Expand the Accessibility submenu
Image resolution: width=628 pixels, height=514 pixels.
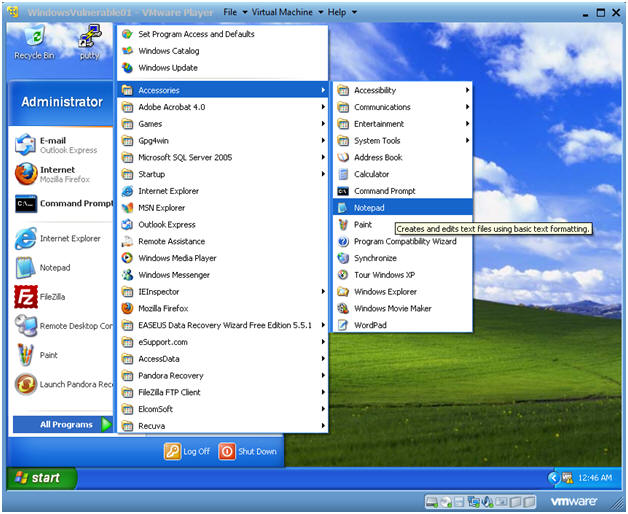tap(403, 90)
